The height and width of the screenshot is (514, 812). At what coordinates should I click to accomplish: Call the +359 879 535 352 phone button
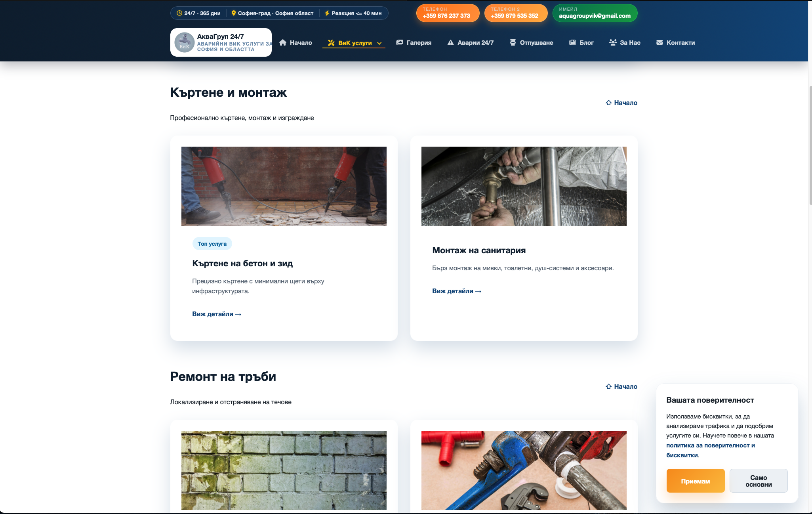516,13
